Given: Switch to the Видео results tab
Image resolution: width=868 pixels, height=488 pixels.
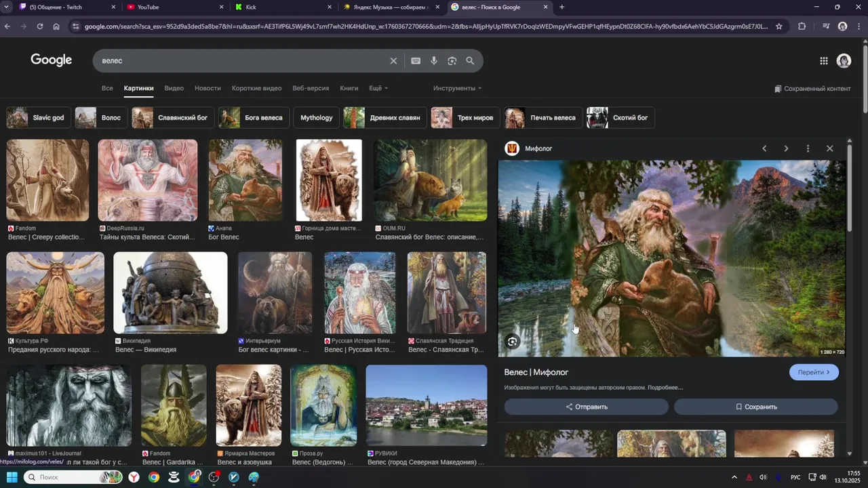Looking at the screenshot, I should tap(174, 88).
